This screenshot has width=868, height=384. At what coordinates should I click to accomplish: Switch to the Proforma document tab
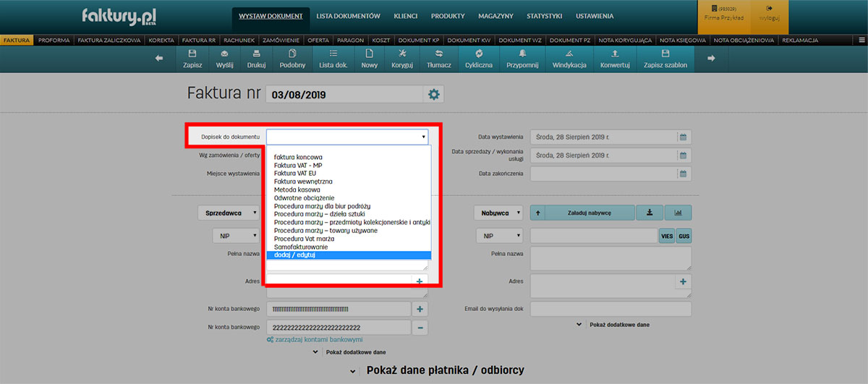tap(54, 40)
